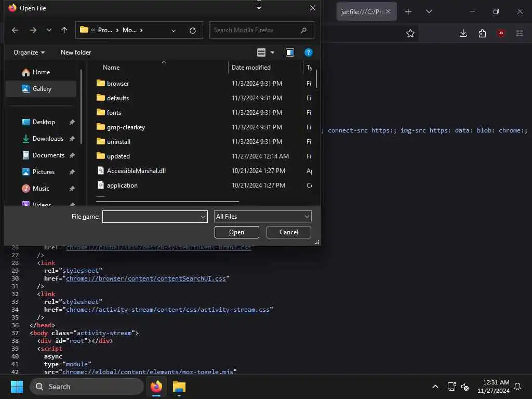Open the taskbar clock and date

pos(494,387)
